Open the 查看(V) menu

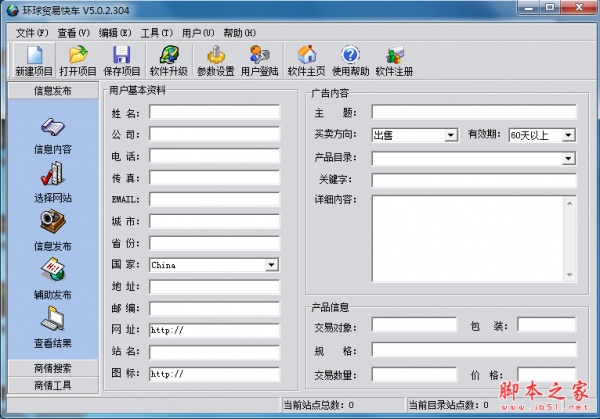coord(73,33)
